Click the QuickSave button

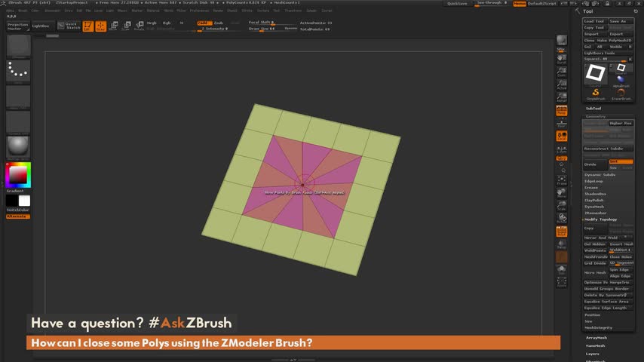click(x=457, y=3)
